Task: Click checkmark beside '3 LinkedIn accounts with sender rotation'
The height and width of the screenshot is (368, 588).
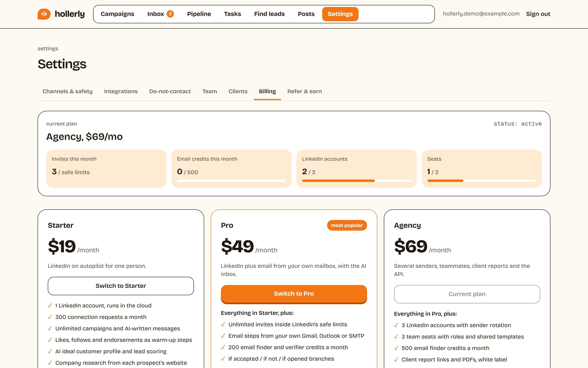Action: [396, 325]
